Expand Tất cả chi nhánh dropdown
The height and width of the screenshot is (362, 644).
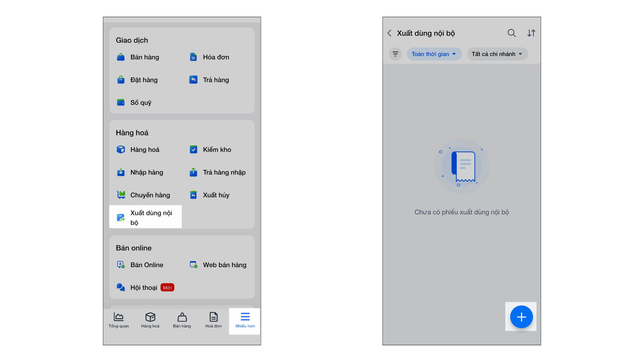point(497,54)
